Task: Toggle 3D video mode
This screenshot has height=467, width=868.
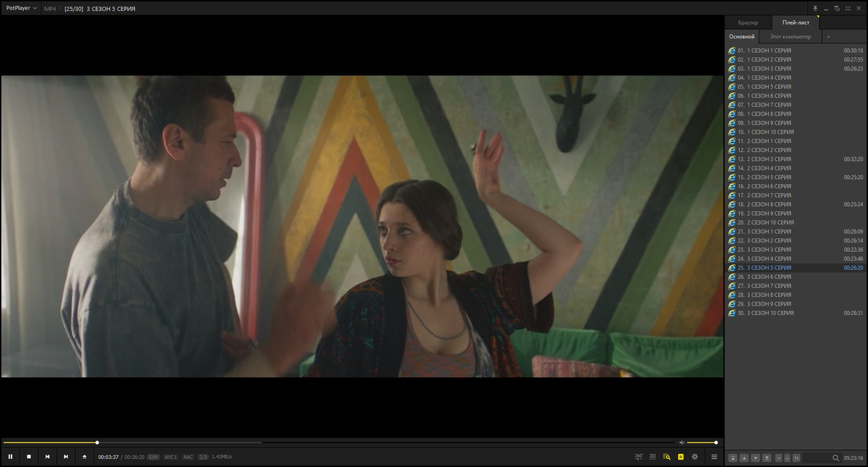Action: pos(652,457)
